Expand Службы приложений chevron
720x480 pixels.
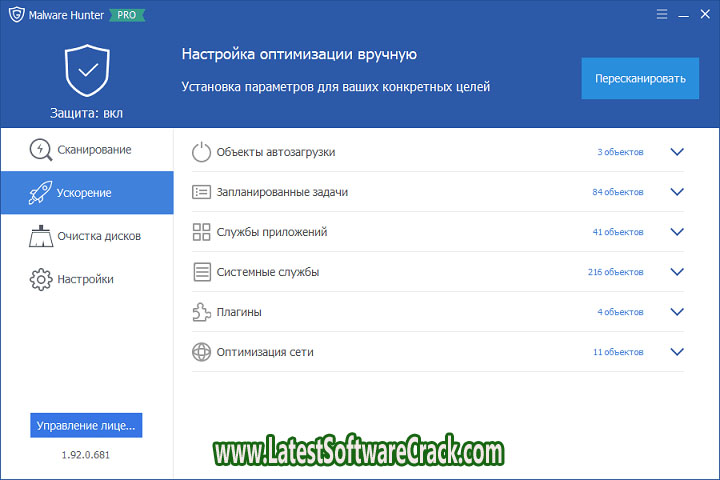pyautogui.click(x=677, y=232)
